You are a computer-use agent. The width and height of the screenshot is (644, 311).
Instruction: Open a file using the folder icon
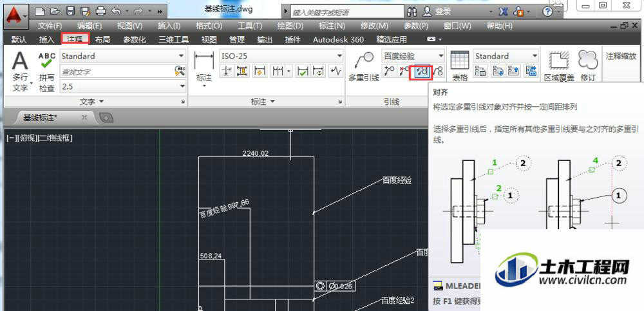tap(55, 12)
